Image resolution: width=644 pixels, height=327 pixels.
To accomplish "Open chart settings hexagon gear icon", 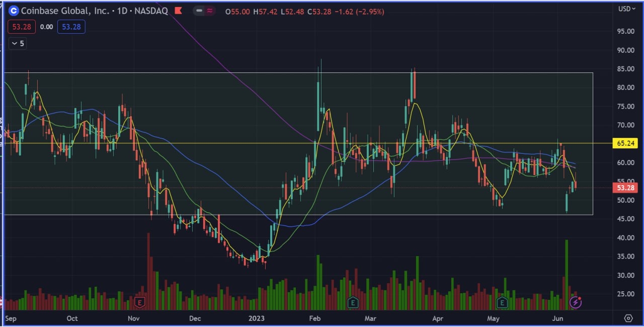I will 628,318.
